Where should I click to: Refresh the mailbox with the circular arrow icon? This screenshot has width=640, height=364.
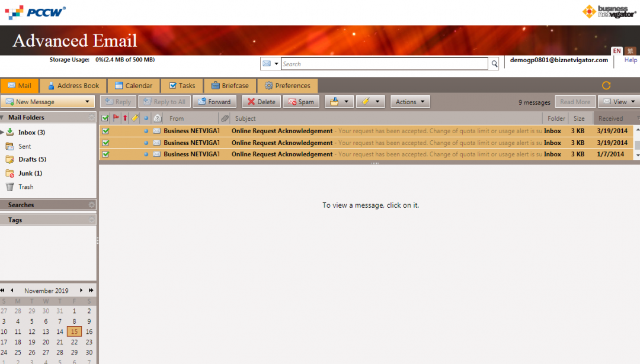click(x=606, y=85)
